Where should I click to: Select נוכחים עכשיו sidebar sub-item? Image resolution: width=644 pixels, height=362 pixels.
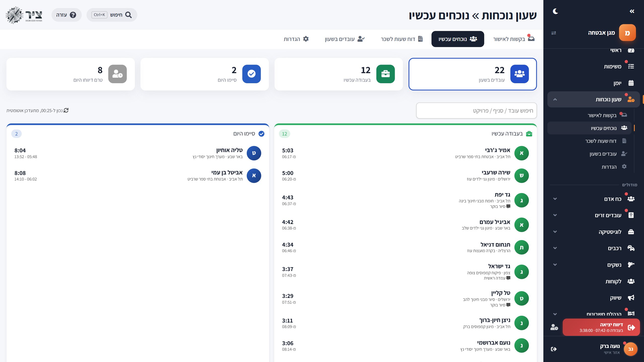[x=589, y=128]
